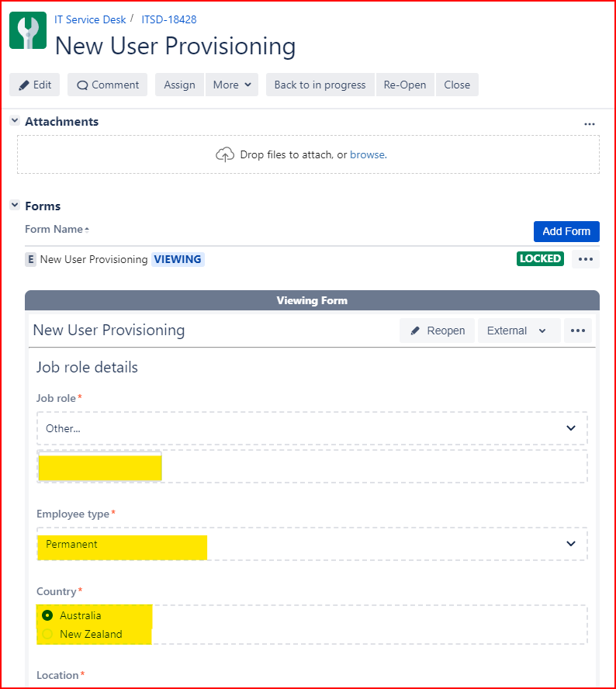Viewport: 616px width, 689px height.
Task: Click the IT Service Desk project avatar icon
Action: coord(28,30)
